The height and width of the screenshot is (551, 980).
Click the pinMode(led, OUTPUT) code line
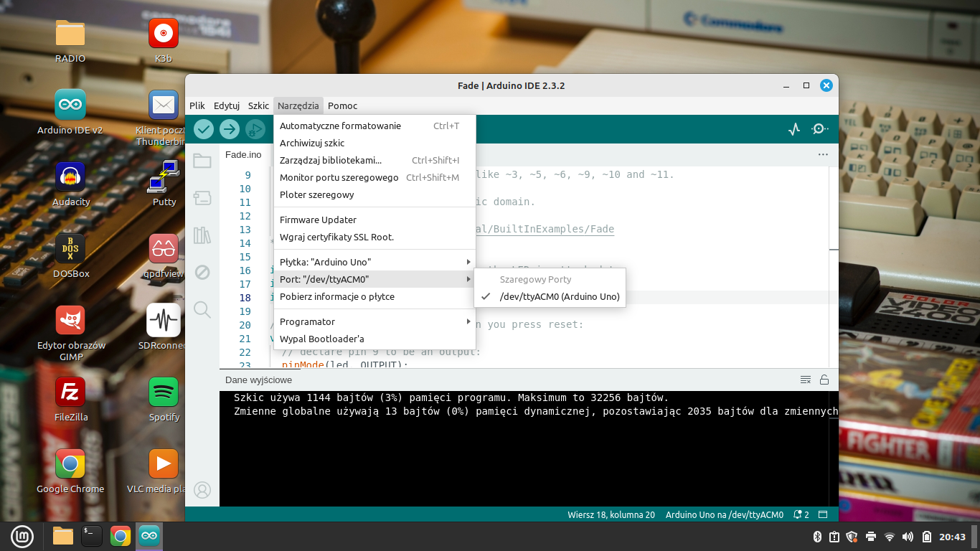click(344, 365)
